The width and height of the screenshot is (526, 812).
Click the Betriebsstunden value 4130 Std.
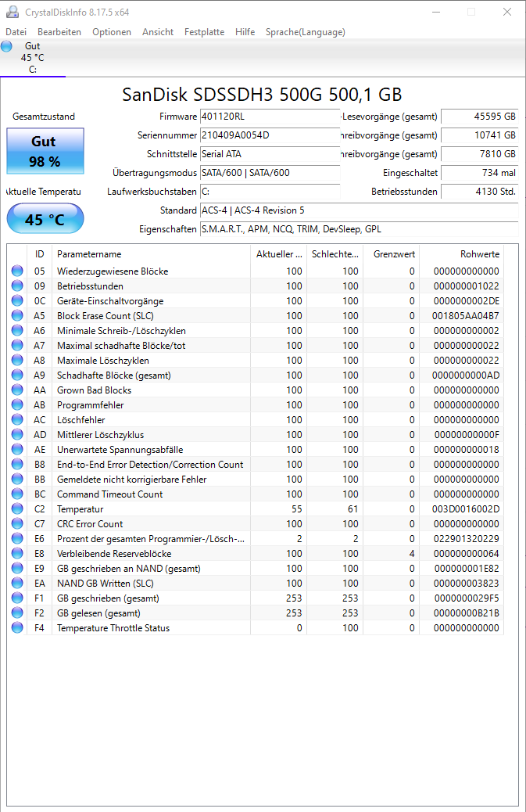(x=479, y=191)
